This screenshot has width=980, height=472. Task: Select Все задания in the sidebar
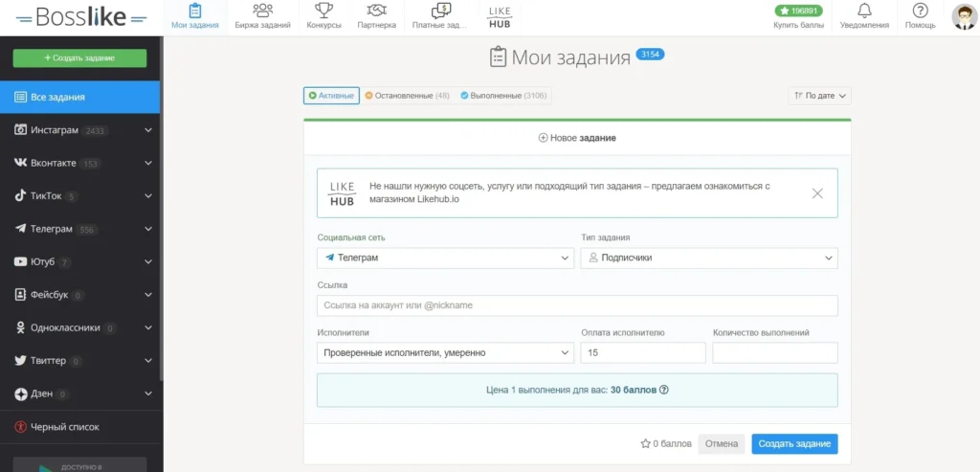tap(80, 98)
